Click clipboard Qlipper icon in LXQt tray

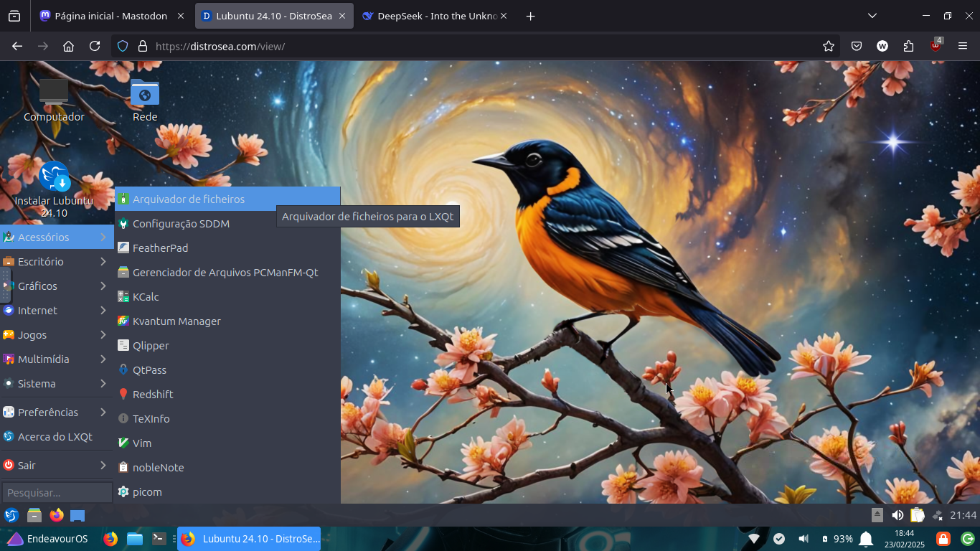pyautogui.click(x=918, y=515)
